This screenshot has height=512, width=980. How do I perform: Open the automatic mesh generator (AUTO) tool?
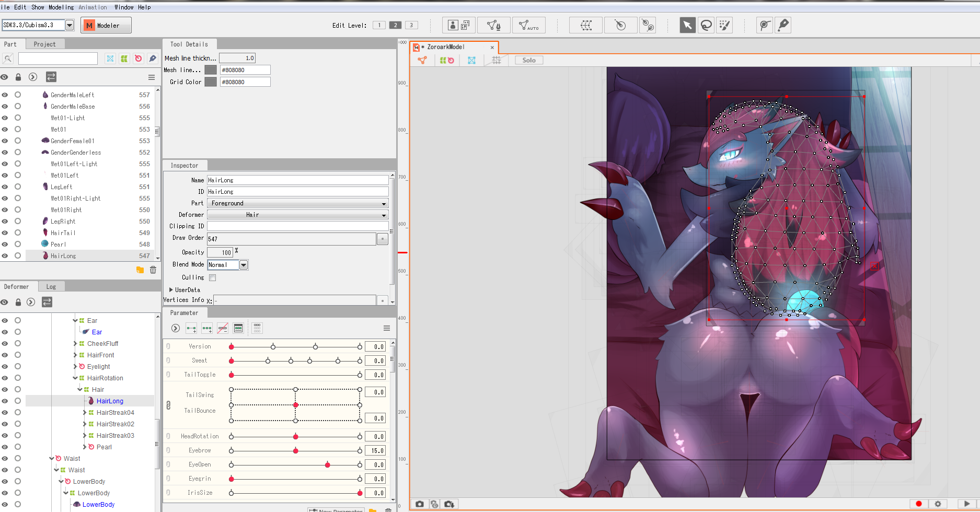point(528,25)
